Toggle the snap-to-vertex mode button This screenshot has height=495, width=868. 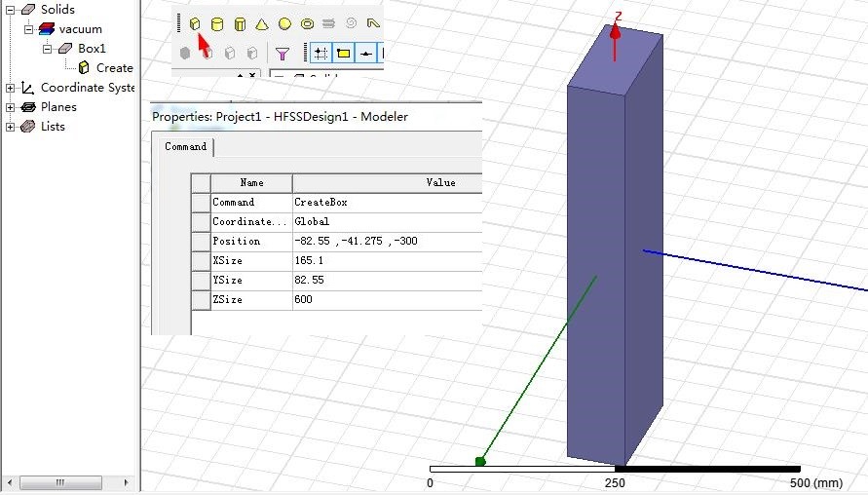343,54
